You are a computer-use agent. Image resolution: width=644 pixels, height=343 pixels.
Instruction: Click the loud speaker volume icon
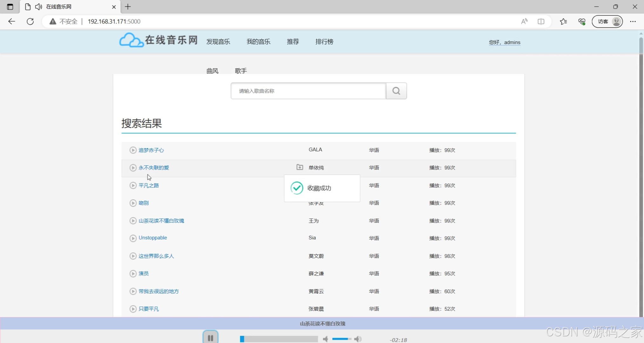[358, 339]
